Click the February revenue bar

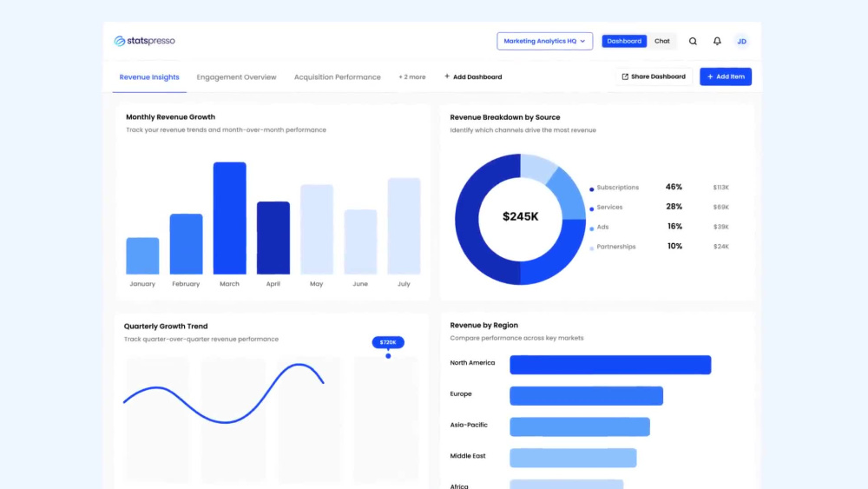[x=186, y=244]
